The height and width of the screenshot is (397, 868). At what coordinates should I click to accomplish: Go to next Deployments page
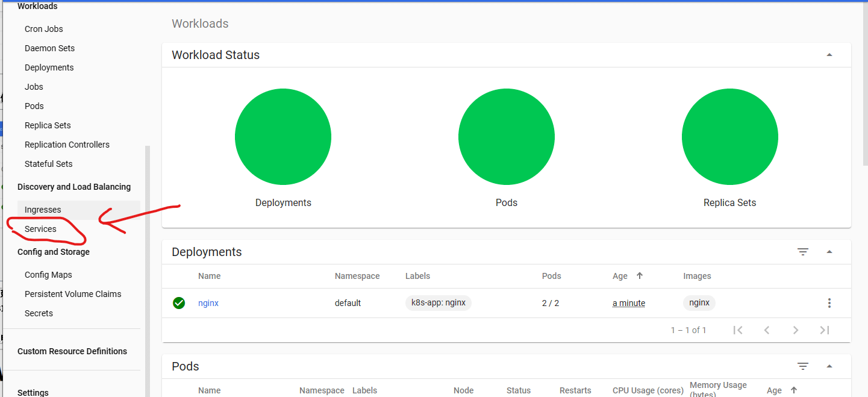coord(796,330)
